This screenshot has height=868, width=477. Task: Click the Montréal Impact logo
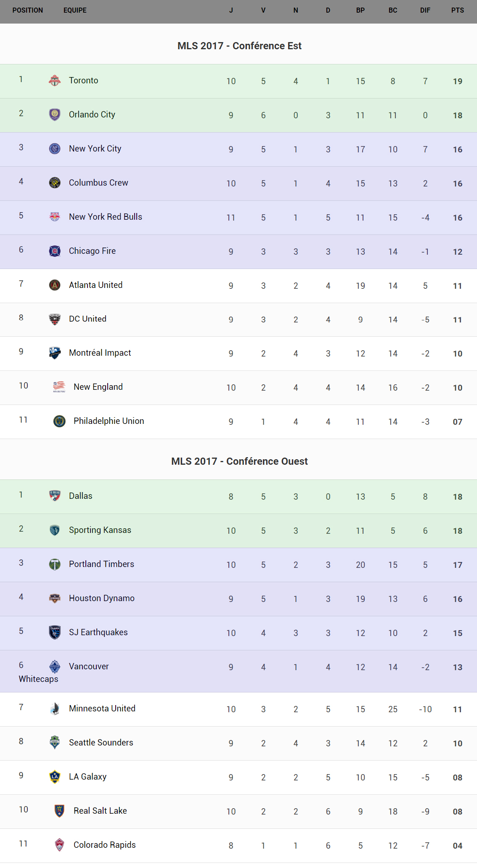pos(55,353)
